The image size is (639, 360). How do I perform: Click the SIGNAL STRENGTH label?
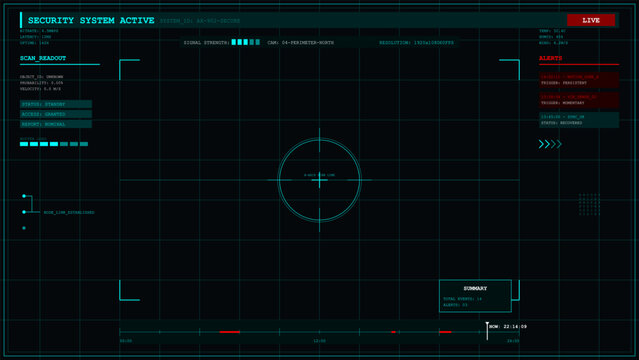[207, 42]
